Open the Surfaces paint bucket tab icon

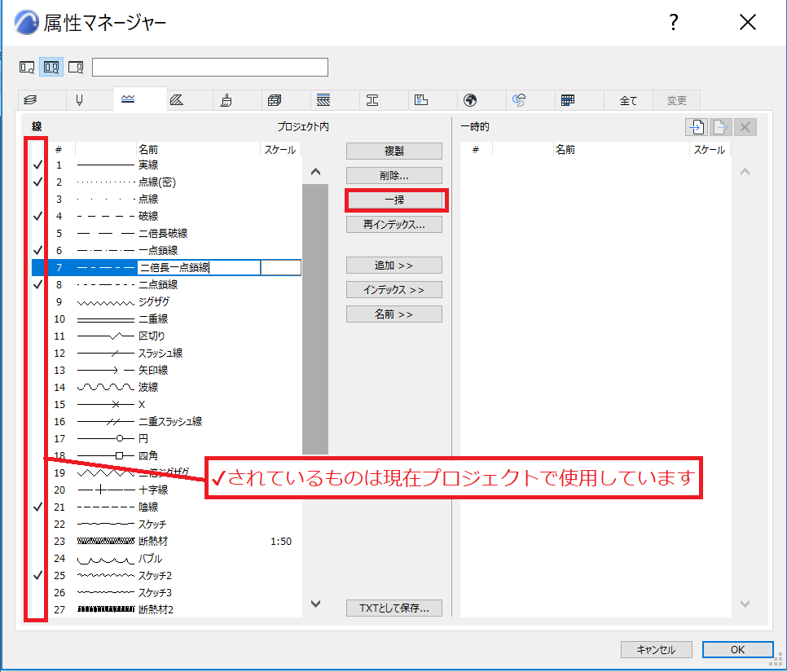[226, 100]
